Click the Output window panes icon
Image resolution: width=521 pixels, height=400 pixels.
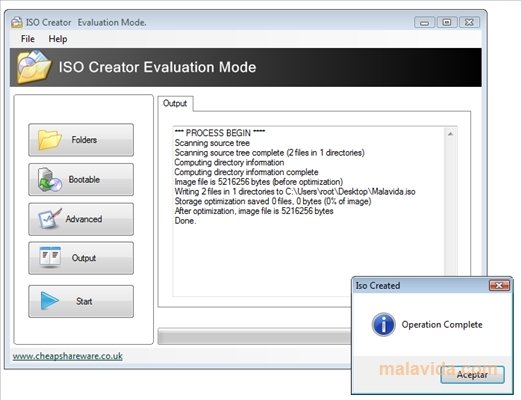[x=50, y=257]
